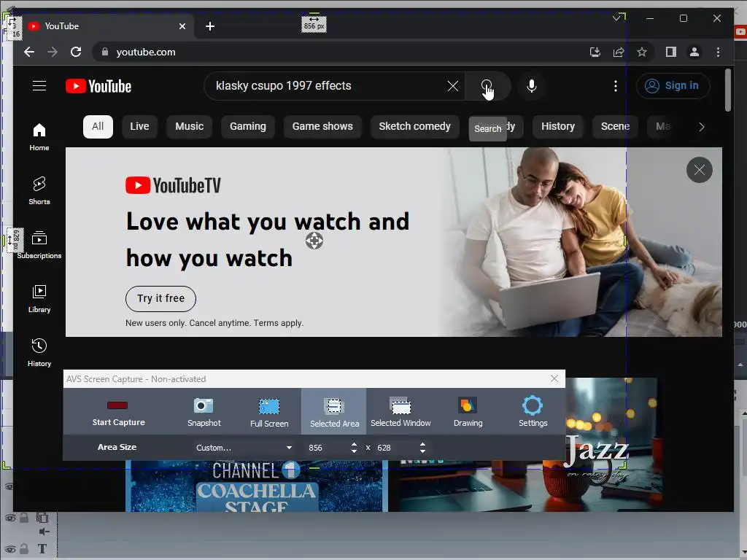This screenshot has width=747, height=560.
Task: Click the YouTube logo
Action: coord(98,86)
